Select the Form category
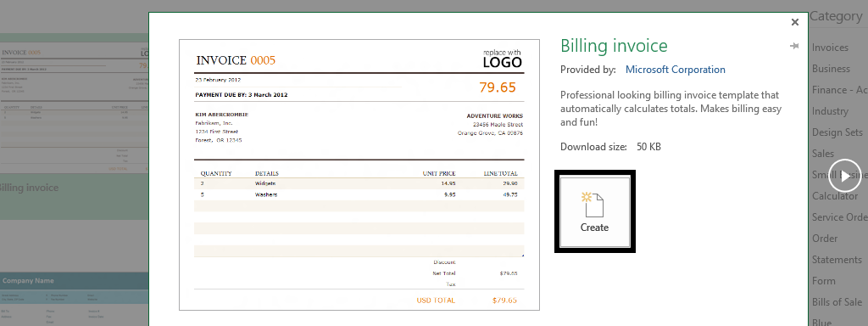Viewport: 868px width, 326px height. 824,281
